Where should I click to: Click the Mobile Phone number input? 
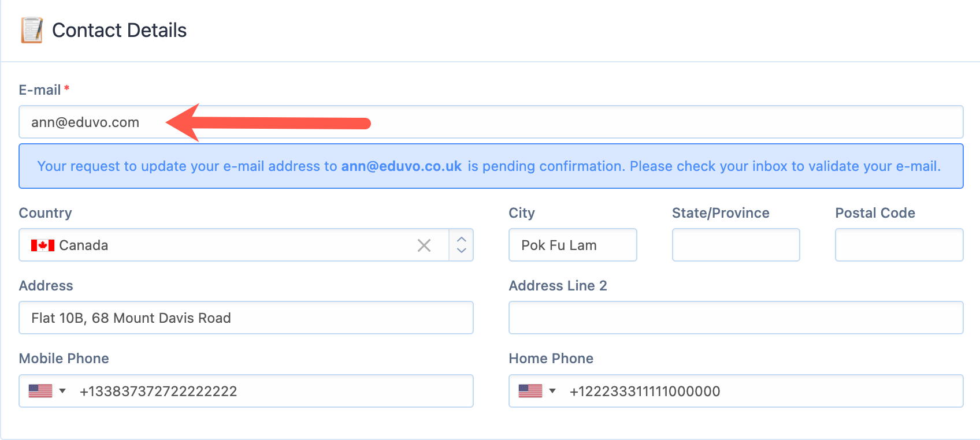coord(272,391)
